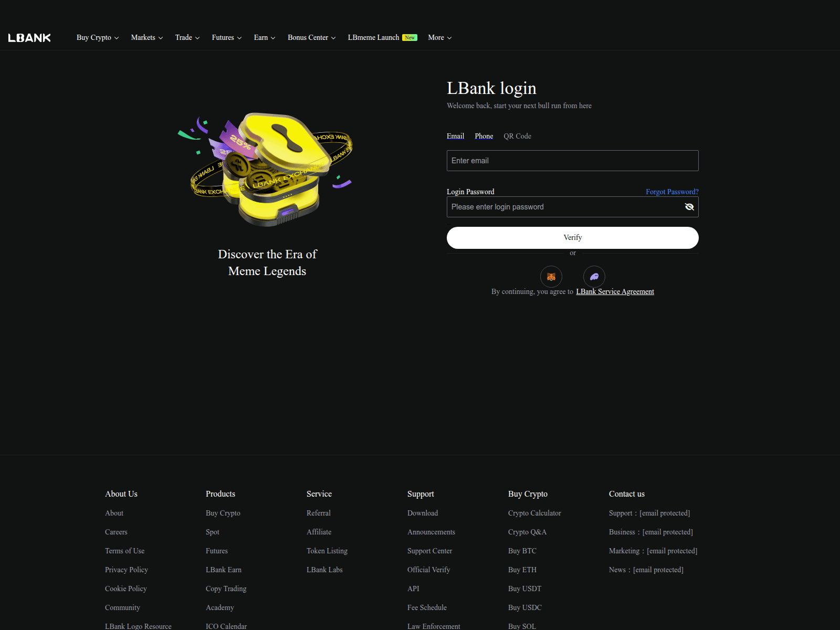This screenshot has height=630, width=840.
Task: Log in with the MetaMask fox icon
Action: [551, 277]
